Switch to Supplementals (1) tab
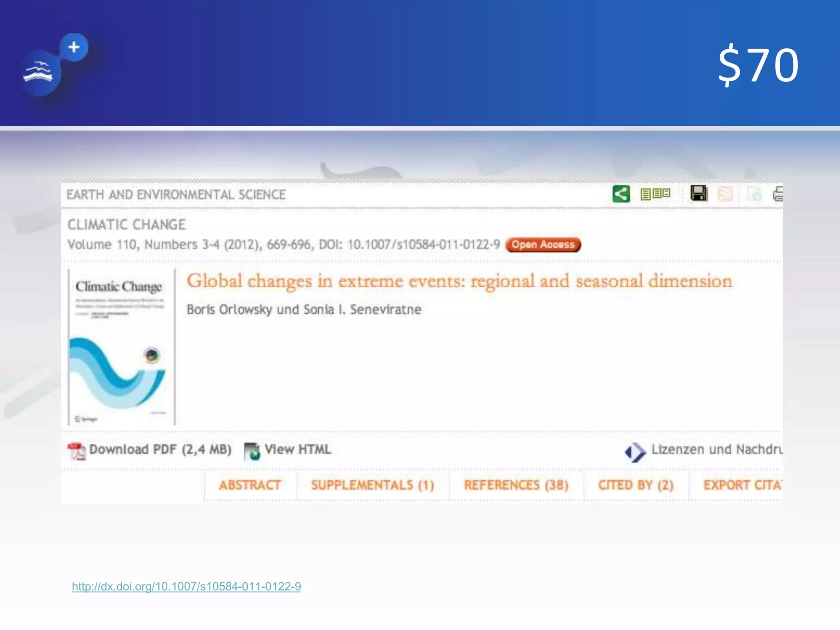Screen dimensions: 840x630 [x=372, y=485]
